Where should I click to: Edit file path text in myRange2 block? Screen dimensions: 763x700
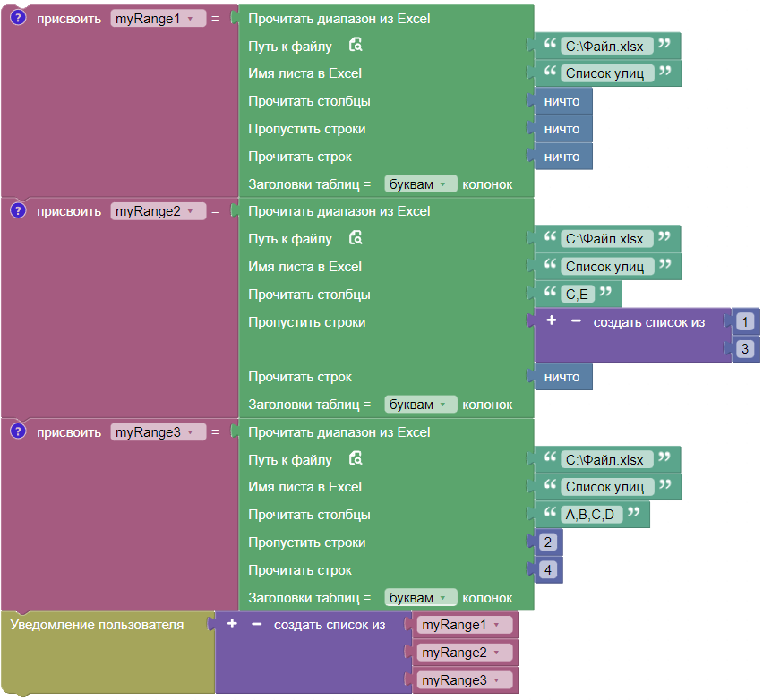point(606,239)
